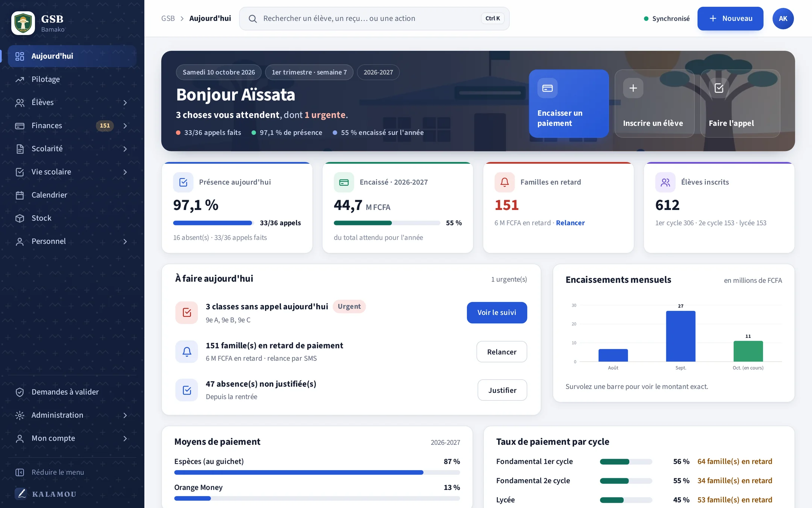Click the Familles en retard bell icon
Image resolution: width=812 pixels, height=508 pixels.
coord(504,182)
